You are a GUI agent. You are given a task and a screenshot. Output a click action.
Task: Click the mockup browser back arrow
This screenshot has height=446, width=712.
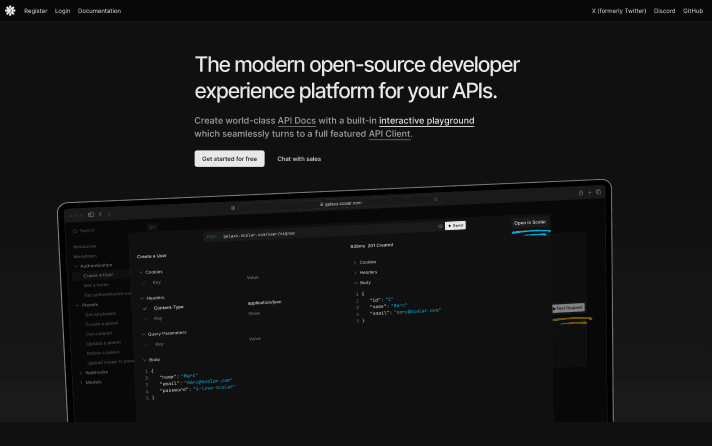coord(100,214)
